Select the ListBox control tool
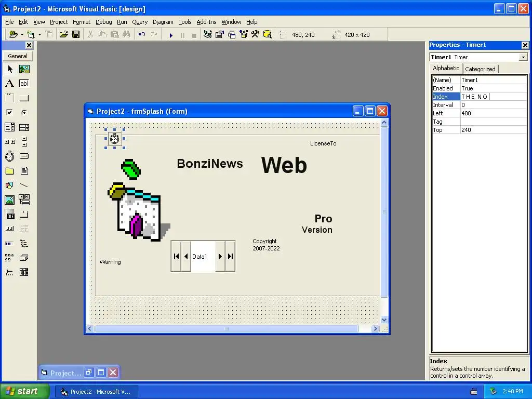The width and height of the screenshot is (532, 399). 24,127
